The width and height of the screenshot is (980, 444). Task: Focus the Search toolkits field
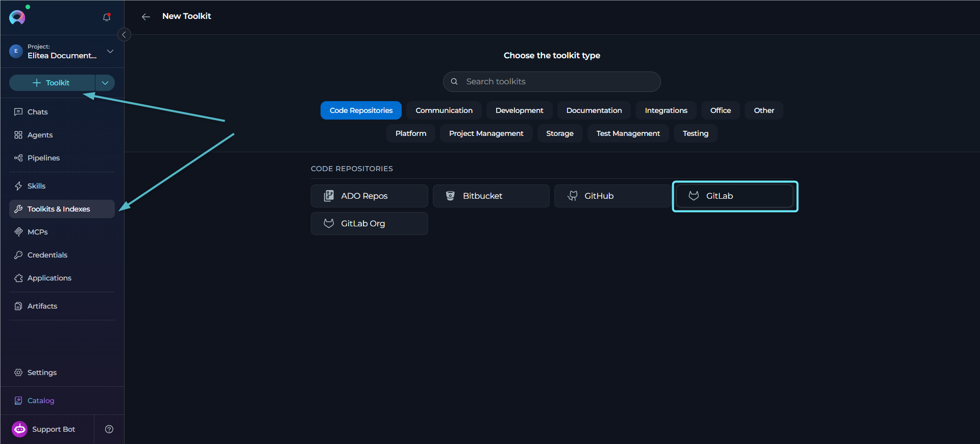click(552, 82)
